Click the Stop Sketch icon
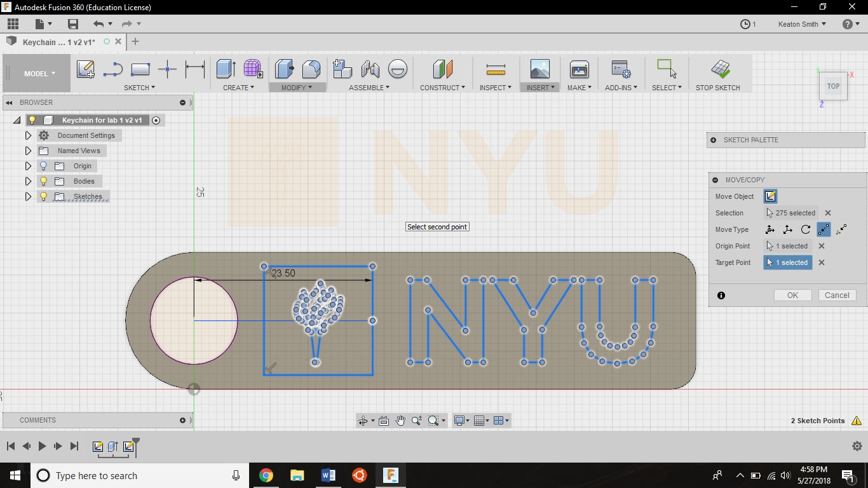Image resolution: width=868 pixels, height=488 pixels. click(x=721, y=69)
